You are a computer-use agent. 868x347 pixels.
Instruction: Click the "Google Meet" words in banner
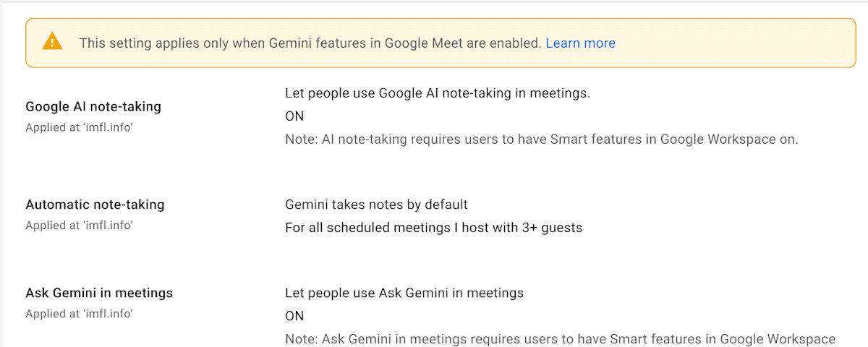(x=425, y=43)
